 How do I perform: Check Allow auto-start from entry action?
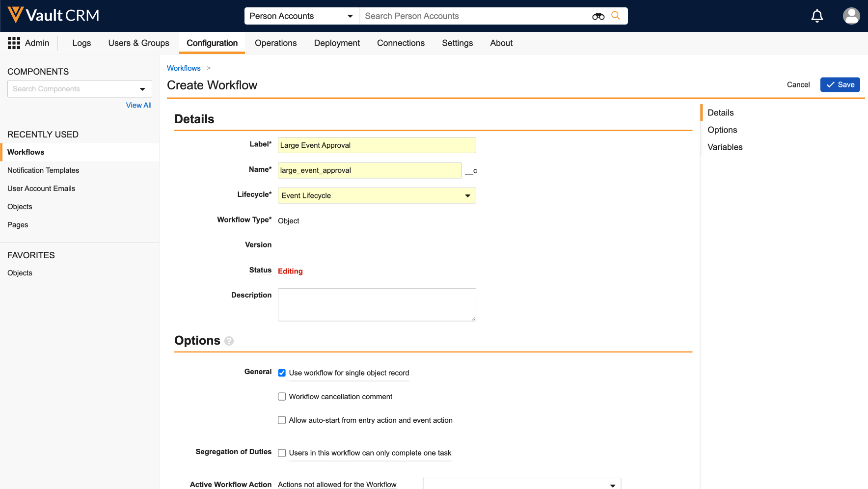[x=282, y=420]
